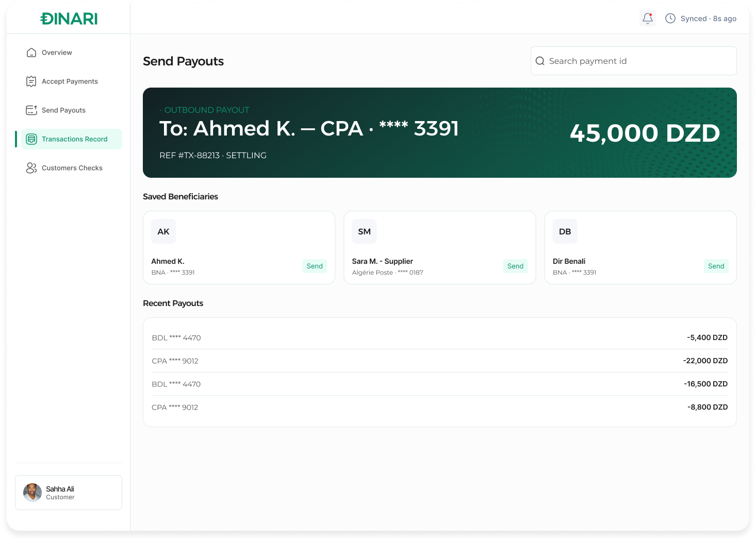Open notifications bell icon
The image size is (756, 541).
(648, 19)
